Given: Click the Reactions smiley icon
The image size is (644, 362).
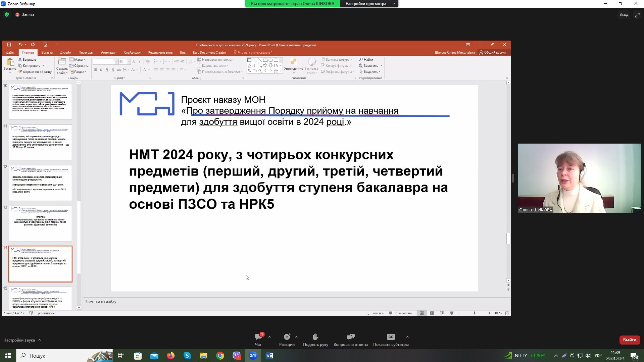Looking at the screenshot, I should tap(287, 337).
